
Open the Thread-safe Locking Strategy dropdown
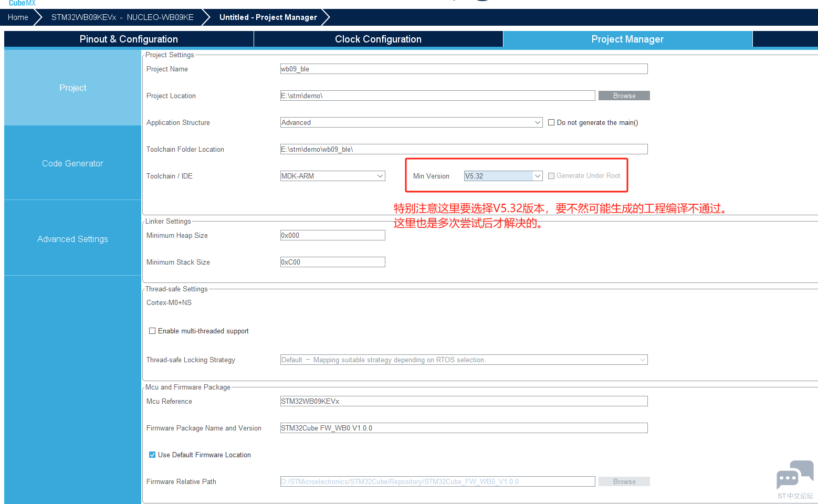tap(464, 360)
